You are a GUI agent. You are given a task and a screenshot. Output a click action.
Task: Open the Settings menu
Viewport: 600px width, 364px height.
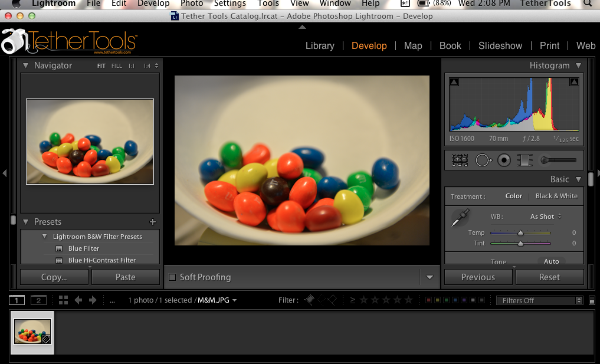coord(229,4)
